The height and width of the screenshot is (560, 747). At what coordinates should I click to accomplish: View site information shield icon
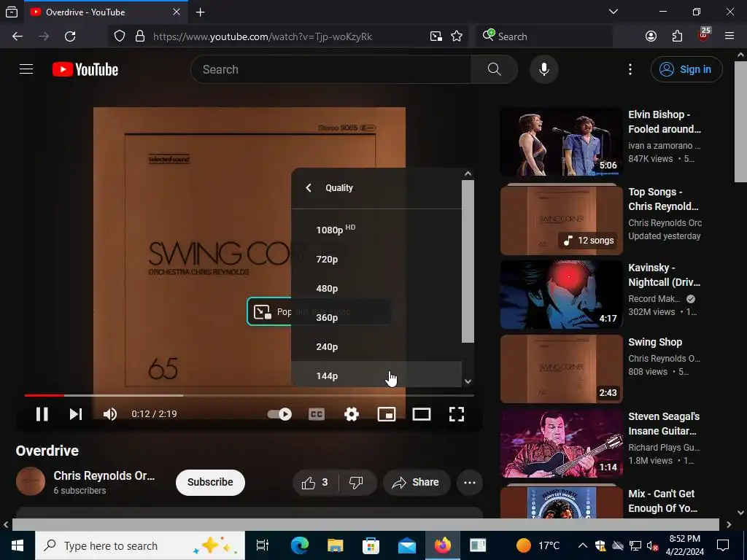(x=120, y=36)
